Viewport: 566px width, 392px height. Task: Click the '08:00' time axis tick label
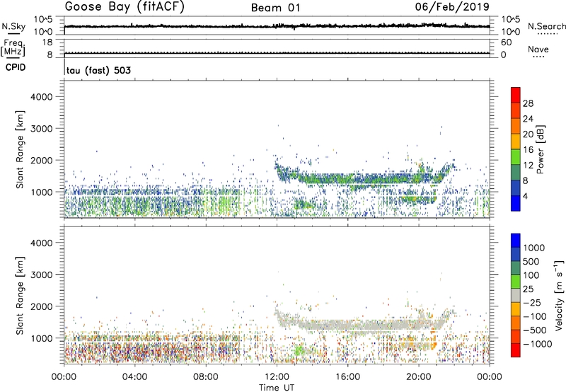[206, 377]
